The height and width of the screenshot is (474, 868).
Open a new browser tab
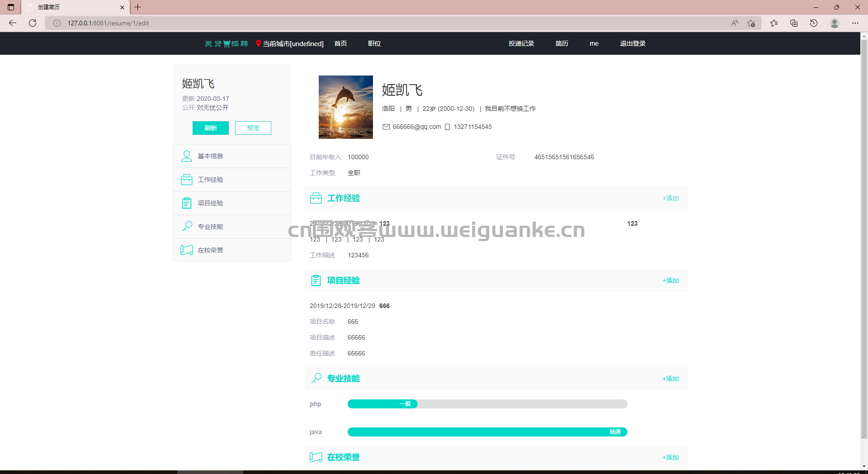point(138,7)
